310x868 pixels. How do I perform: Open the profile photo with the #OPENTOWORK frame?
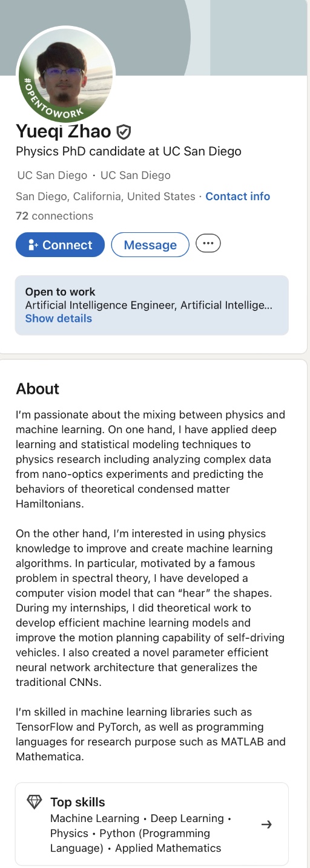pyautogui.click(x=65, y=74)
